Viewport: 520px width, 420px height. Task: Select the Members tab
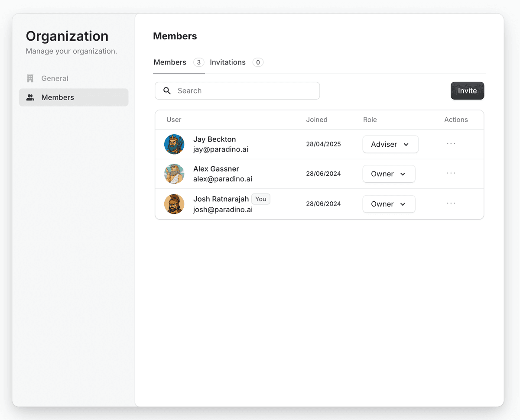[170, 62]
